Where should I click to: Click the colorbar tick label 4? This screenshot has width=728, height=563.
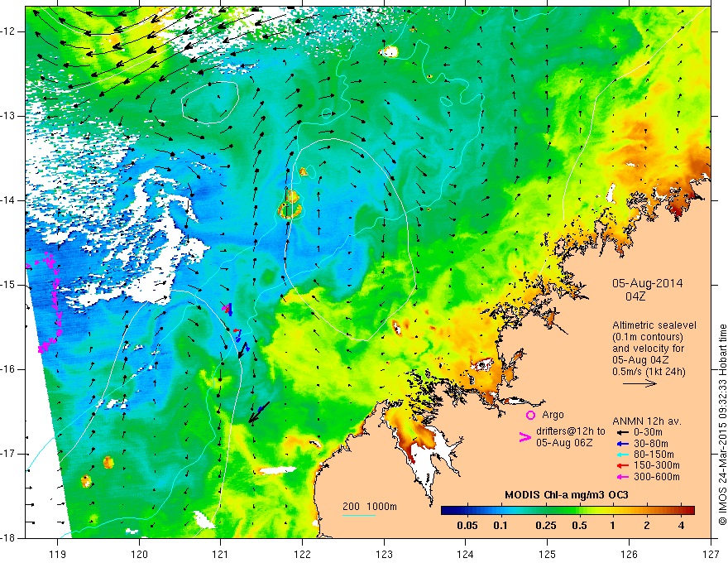[x=681, y=526]
